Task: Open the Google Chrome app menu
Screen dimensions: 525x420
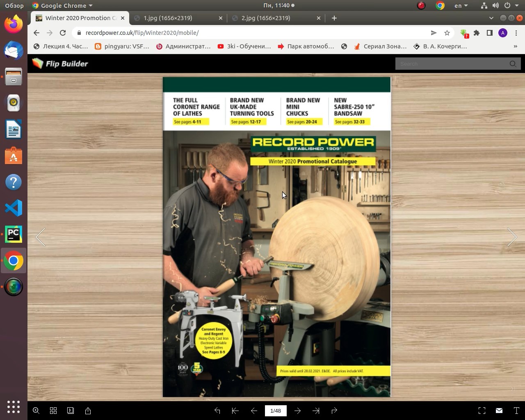Action: click(62, 5)
